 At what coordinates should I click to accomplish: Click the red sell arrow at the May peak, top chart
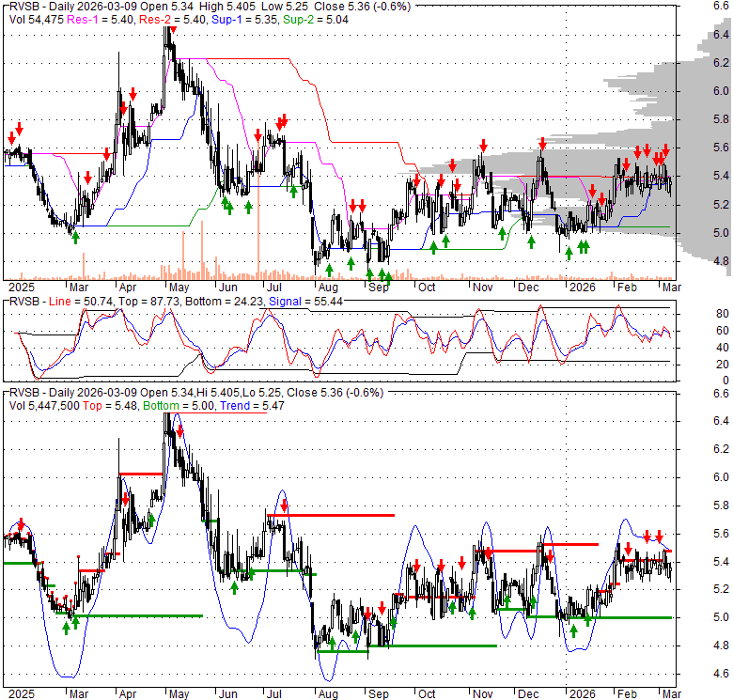pos(173,30)
